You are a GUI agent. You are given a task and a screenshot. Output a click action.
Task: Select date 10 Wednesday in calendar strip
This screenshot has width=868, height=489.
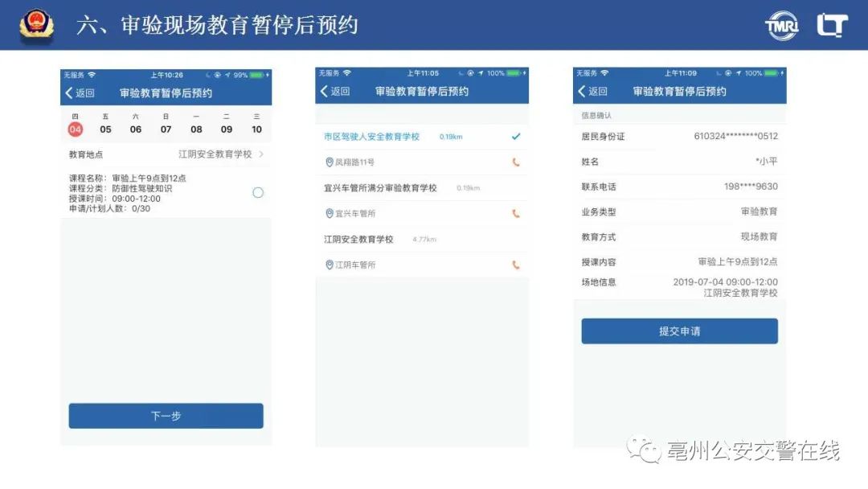pyautogui.click(x=256, y=129)
